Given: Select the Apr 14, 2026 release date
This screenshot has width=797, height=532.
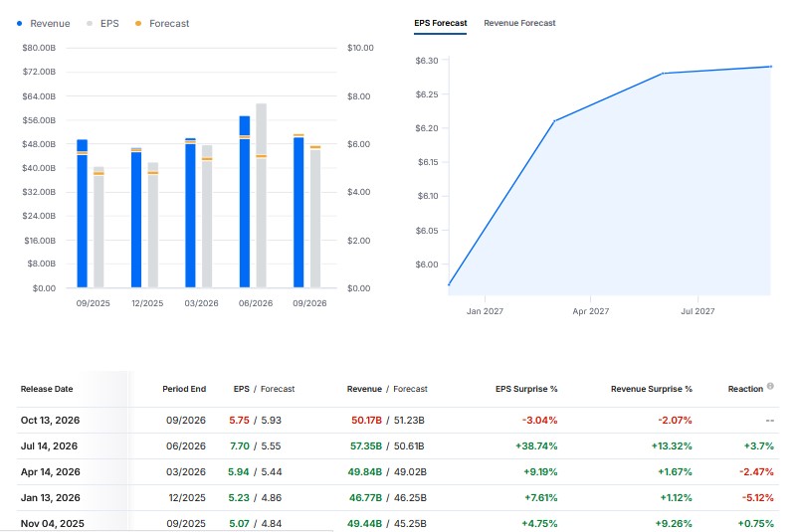Looking at the screenshot, I should (51, 472).
